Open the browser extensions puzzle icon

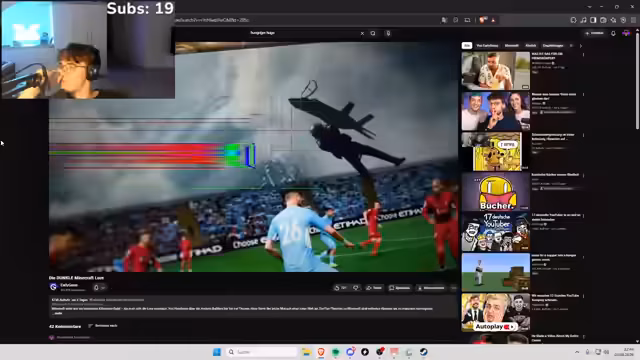tap(613, 20)
